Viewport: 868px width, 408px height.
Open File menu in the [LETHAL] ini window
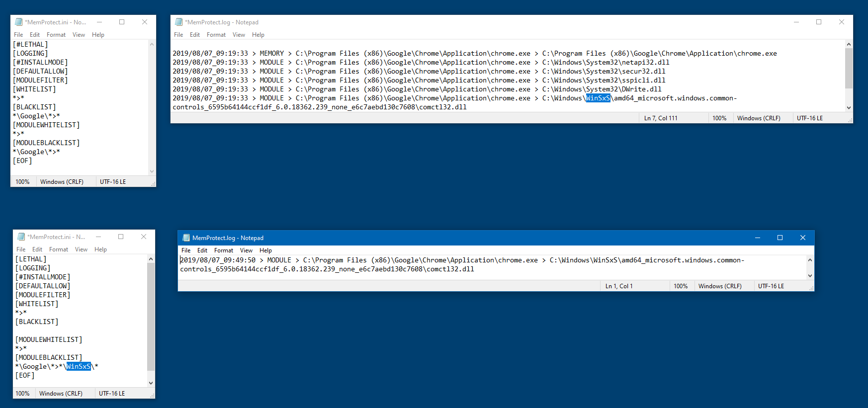pos(21,249)
